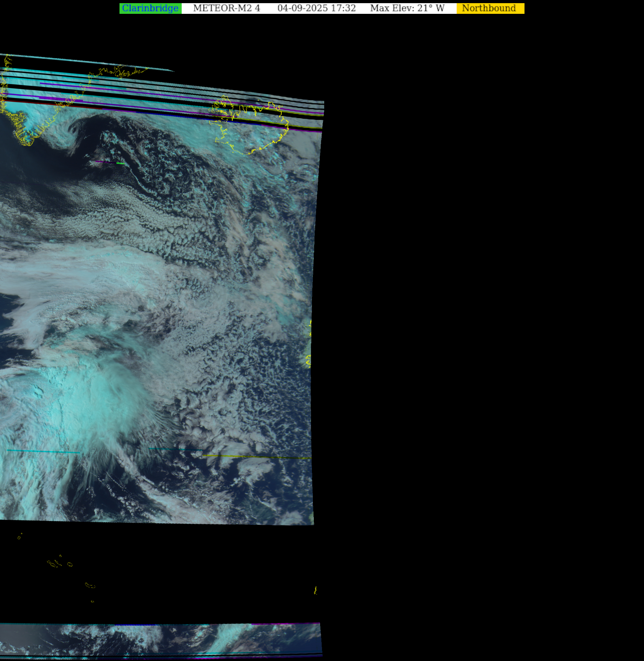Click the METEOR-M2 4 satellite name
Image resolution: width=644 pixels, height=661 pixels.
point(227,8)
